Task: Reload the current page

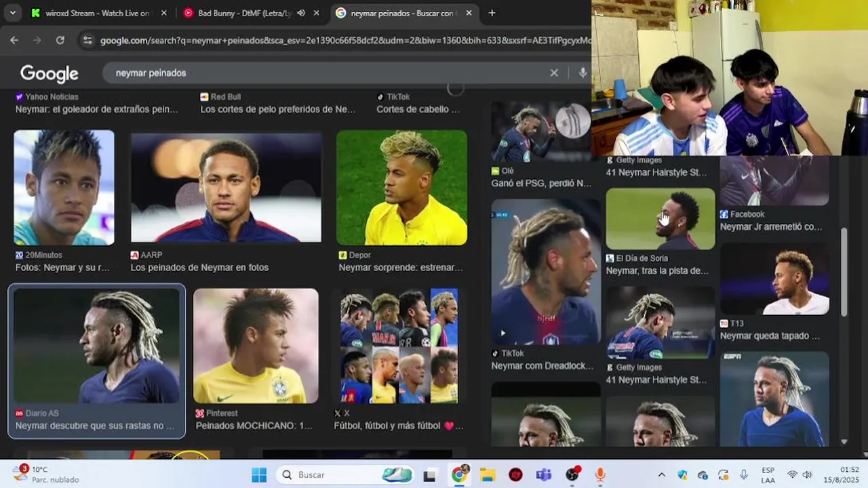Action: tap(60, 40)
